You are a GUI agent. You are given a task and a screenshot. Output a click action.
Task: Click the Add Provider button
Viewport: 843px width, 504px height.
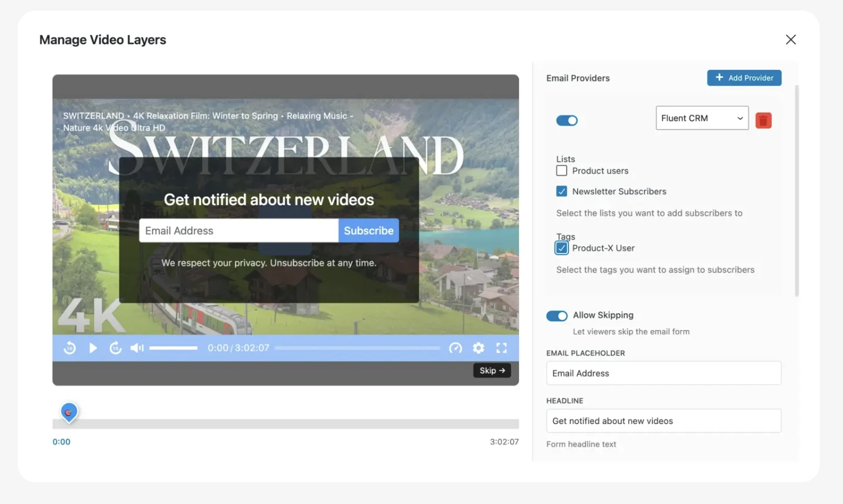tap(744, 78)
